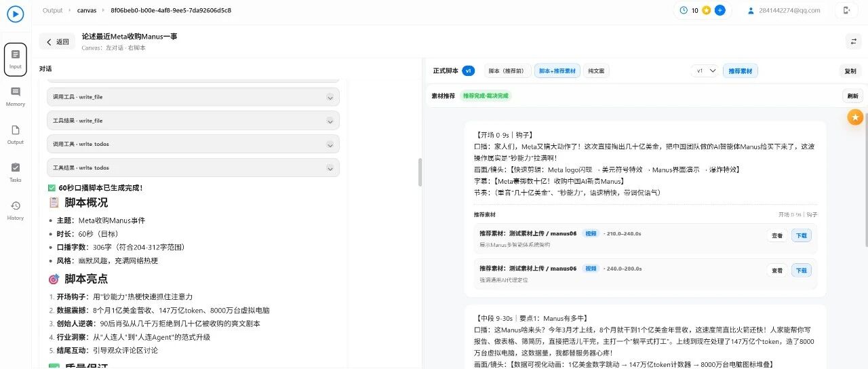868x369 pixels.
Task: Click the 【开场 0 9s｜钩子】 heading
Action: (504, 135)
